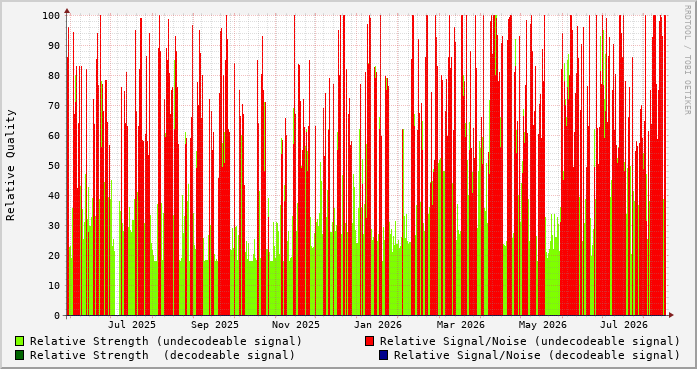Screen dimensions: 697x369
Task: Click the 100 value on the y-axis
Action: (51, 16)
